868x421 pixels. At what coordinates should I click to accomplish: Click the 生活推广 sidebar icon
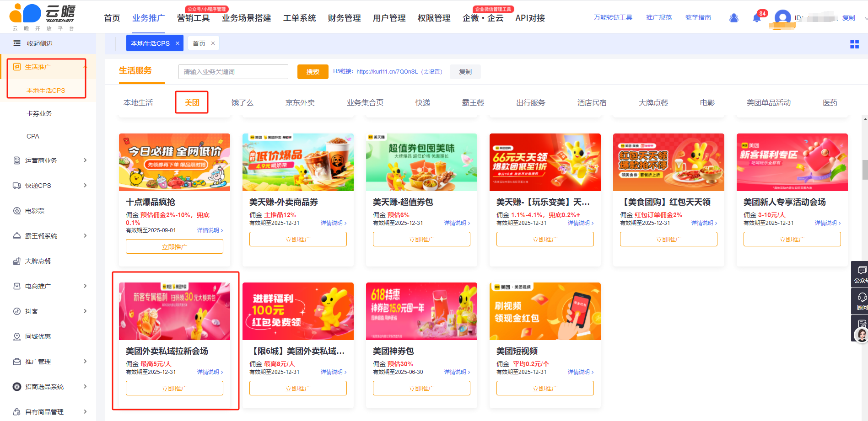17,67
